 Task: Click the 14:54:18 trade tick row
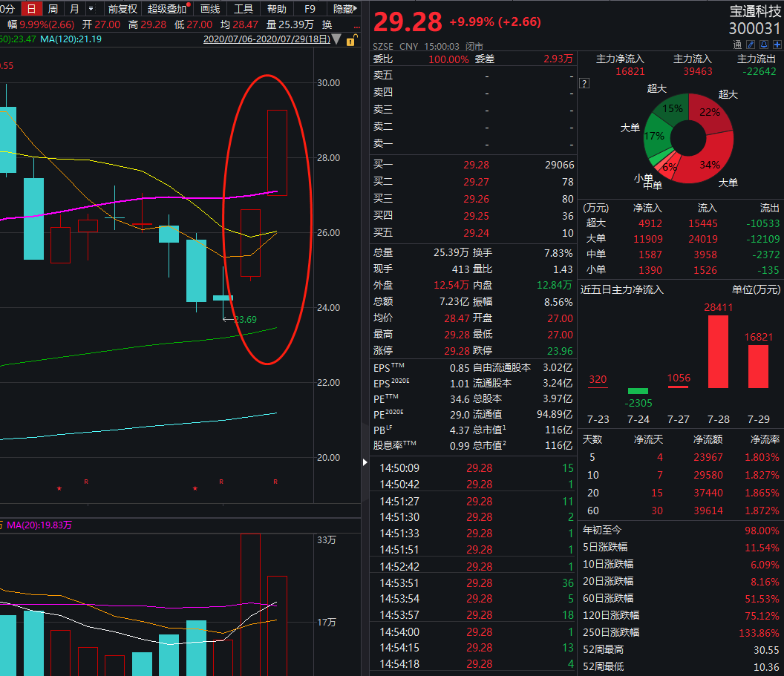coord(473,664)
